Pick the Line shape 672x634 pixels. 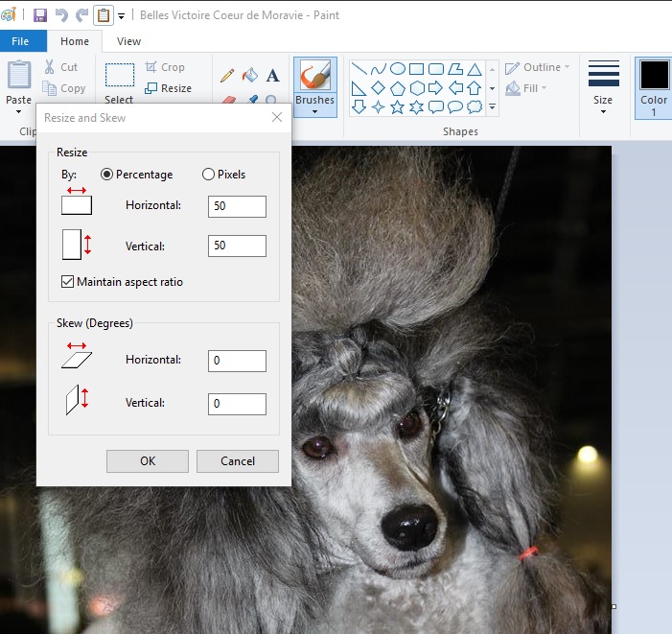(x=359, y=69)
